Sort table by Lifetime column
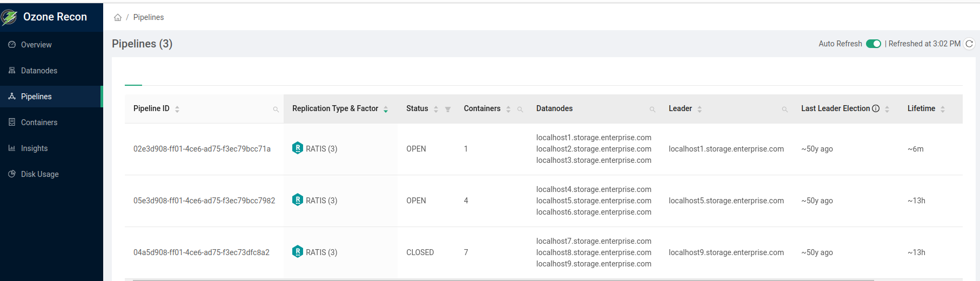This screenshot has height=281, width=980. (x=943, y=109)
